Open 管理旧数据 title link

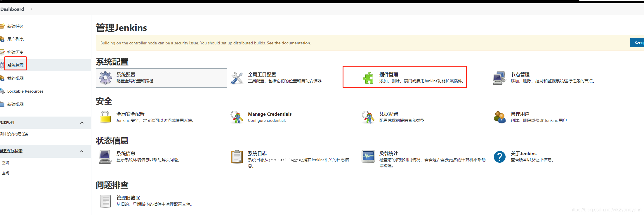click(x=128, y=198)
